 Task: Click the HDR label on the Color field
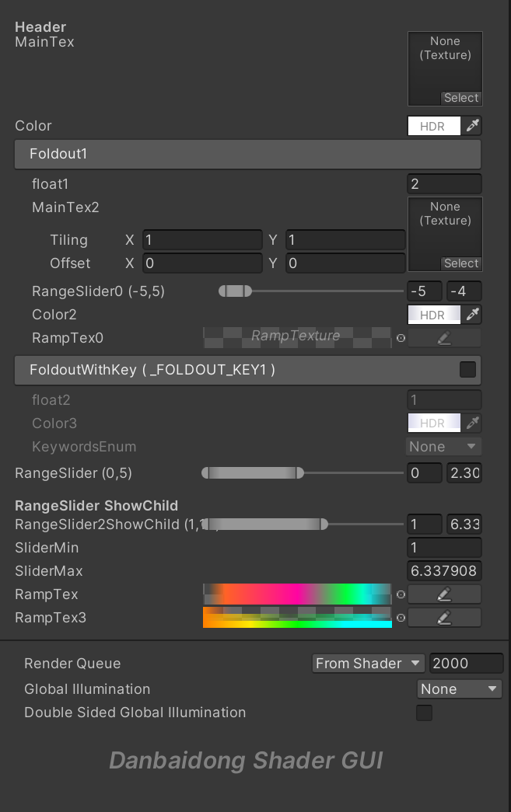[433, 125]
